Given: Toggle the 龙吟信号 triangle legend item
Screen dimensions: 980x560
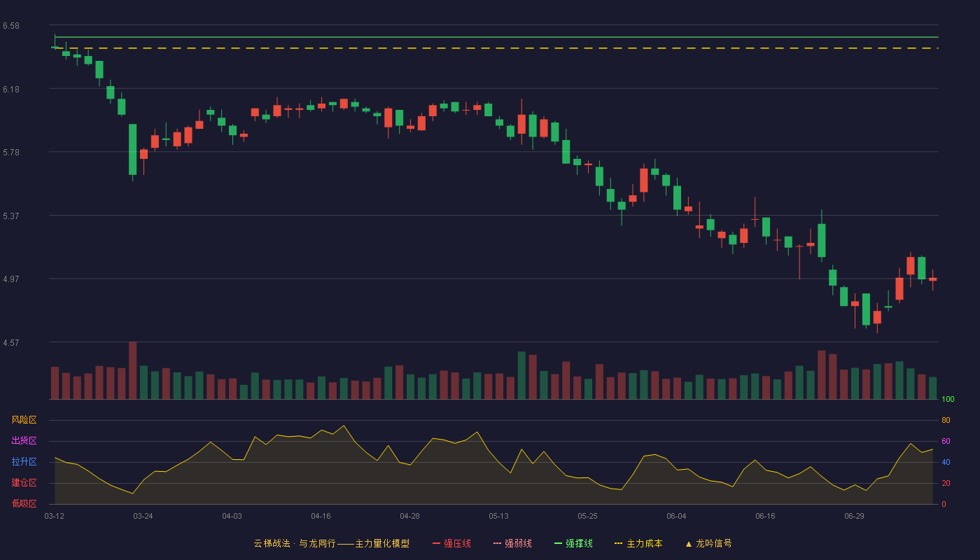Looking at the screenshot, I should 708,543.
